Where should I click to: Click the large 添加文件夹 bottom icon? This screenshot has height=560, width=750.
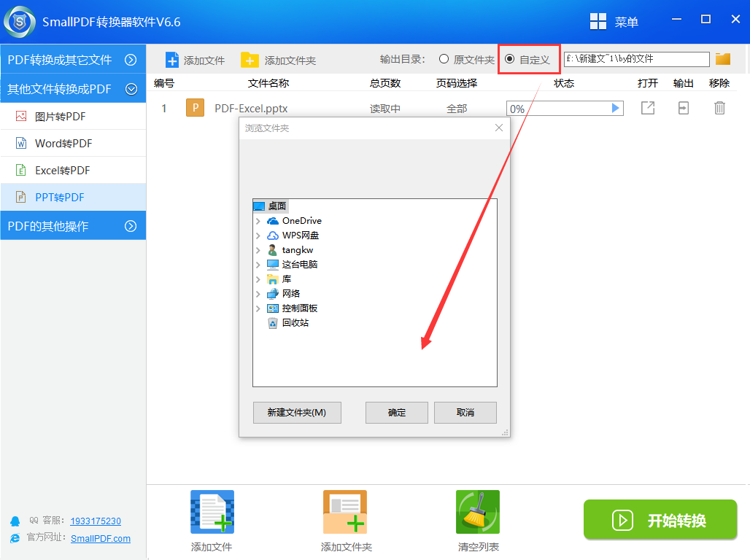pyautogui.click(x=345, y=512)
